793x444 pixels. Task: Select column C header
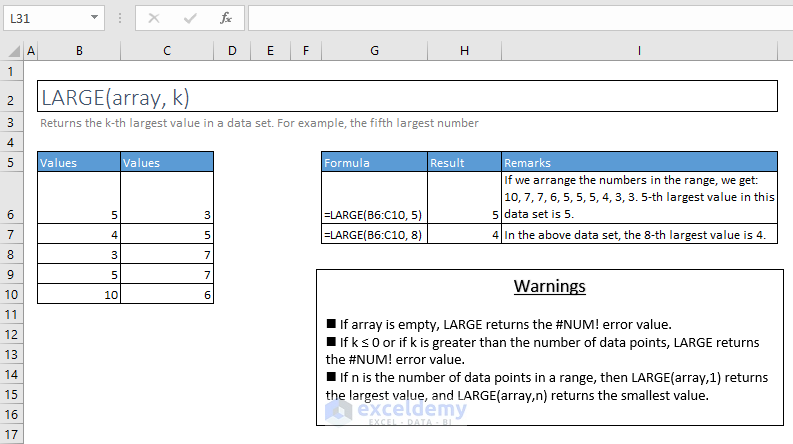click(x=167, y=51)
